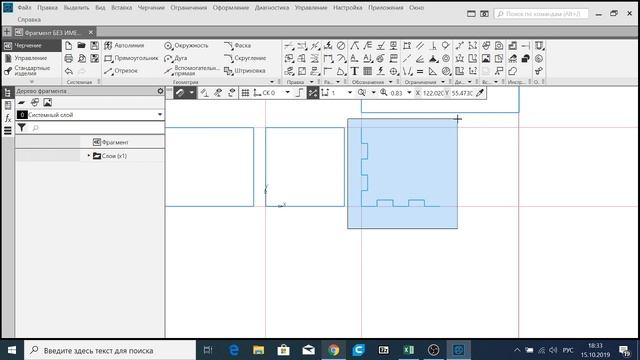Switch to the Черчение toolset
This screenshot has width=640, height=360.
click(31, 46)
